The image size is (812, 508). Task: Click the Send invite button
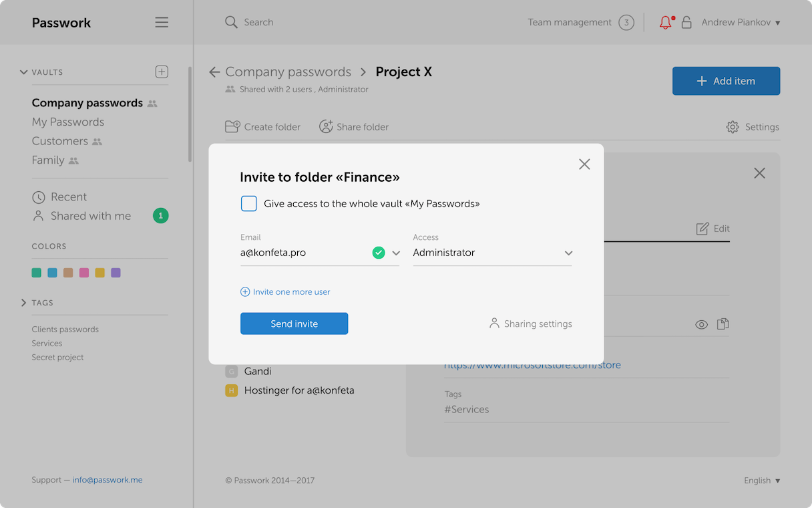(x=294, y=324)
